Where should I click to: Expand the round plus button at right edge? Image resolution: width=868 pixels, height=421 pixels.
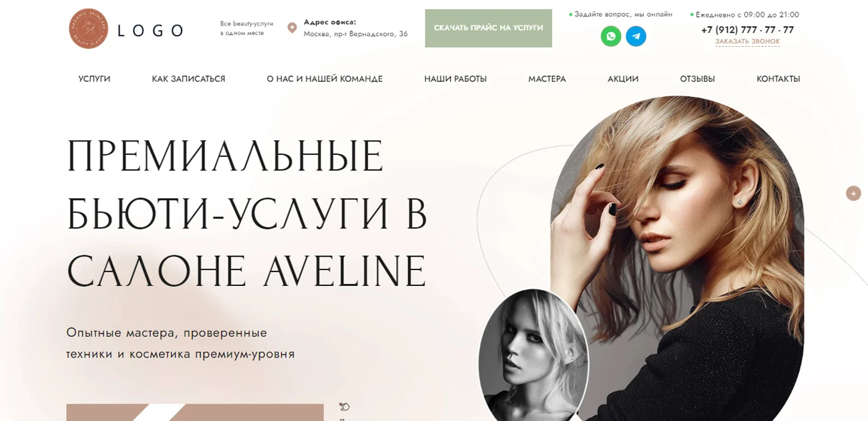(x=853, y=193)
